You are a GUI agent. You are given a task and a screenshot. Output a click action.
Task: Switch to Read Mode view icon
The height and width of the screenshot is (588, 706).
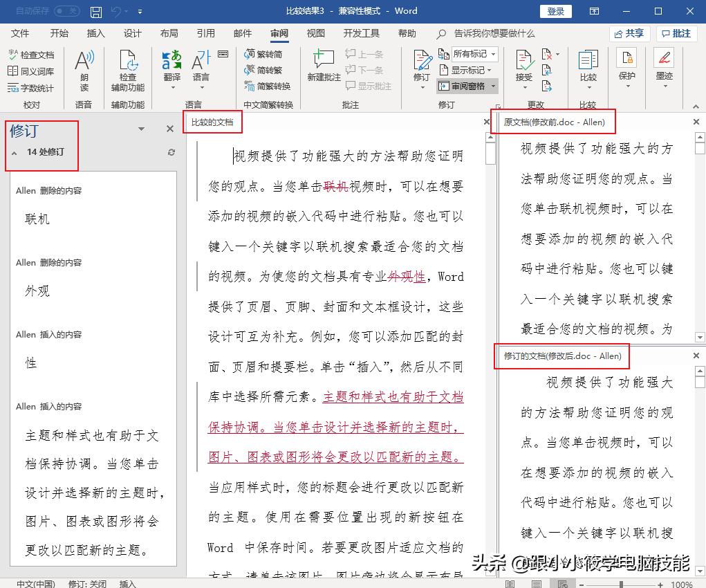(x=509, y=584)
